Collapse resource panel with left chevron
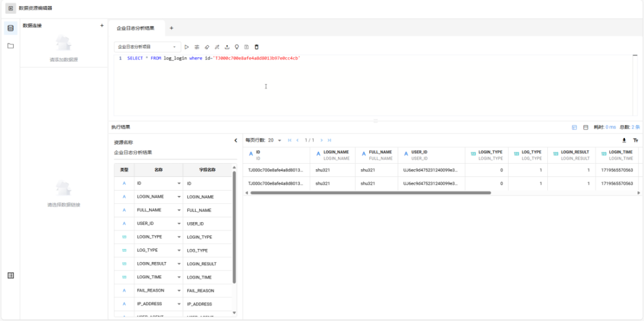Screen dimensions: 644x321 [x=236, y=141]
